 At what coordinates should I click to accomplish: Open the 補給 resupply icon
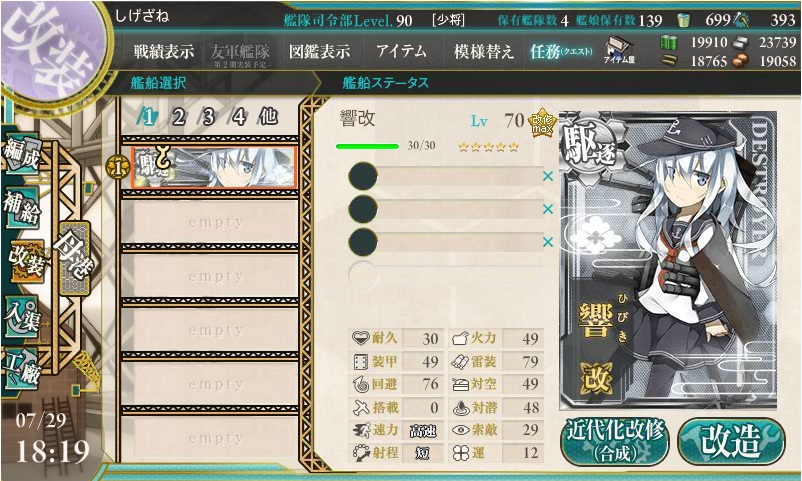22,206
